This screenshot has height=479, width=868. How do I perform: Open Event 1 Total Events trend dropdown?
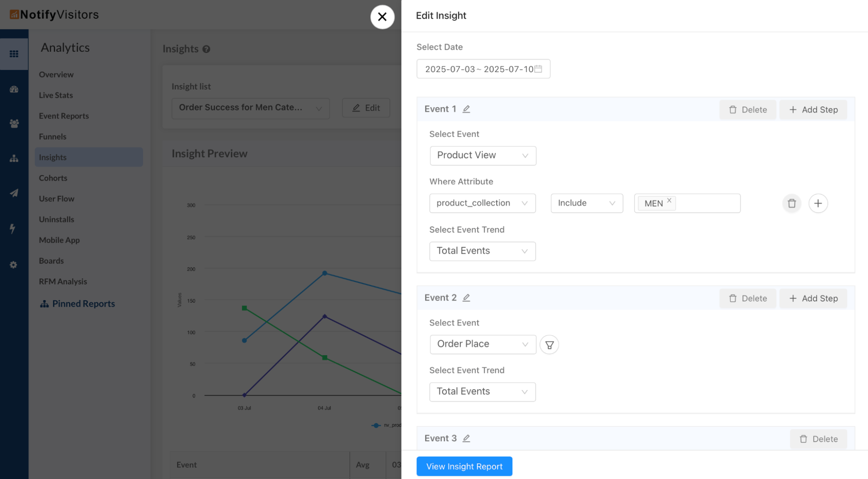click(x=482, y=251)
